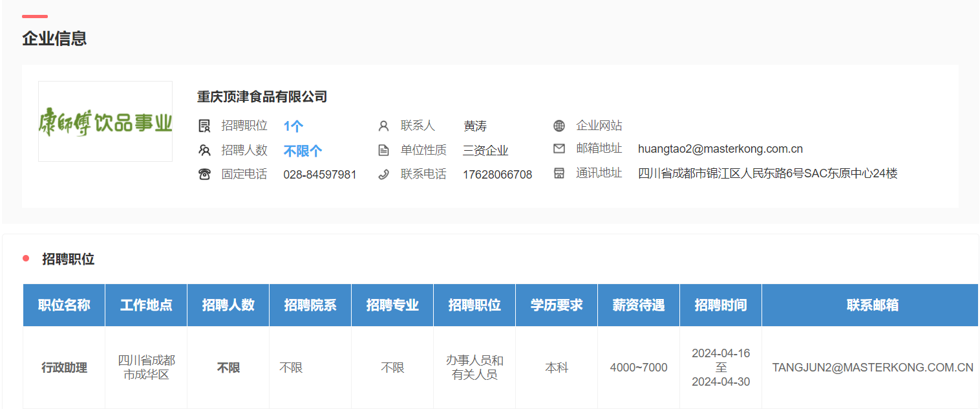The width and height of the screenshot is (980, 409).
Task: Click the 招聘时间 column header
Action: (720, 305)
